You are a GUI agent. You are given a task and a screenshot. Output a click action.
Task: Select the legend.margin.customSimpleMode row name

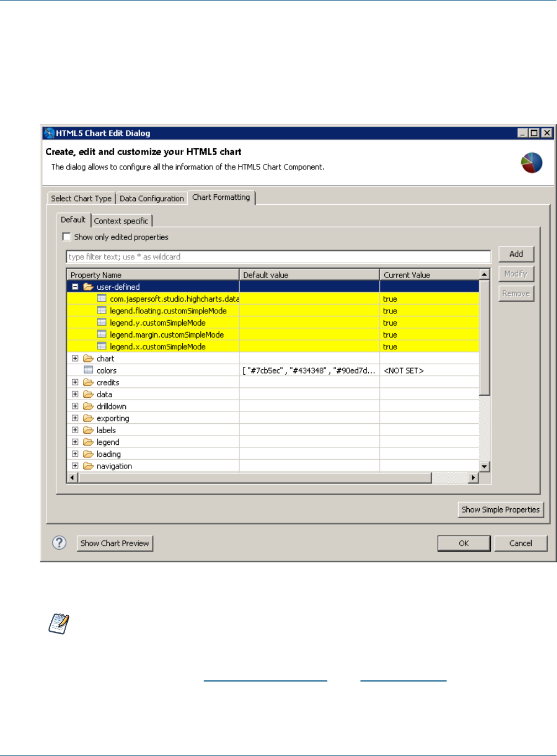[x=167, y=334]
